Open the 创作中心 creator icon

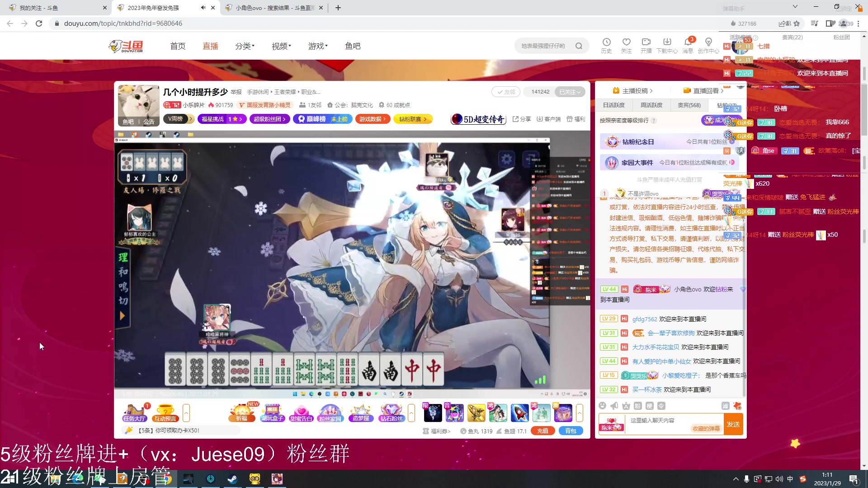pos(708,45)
